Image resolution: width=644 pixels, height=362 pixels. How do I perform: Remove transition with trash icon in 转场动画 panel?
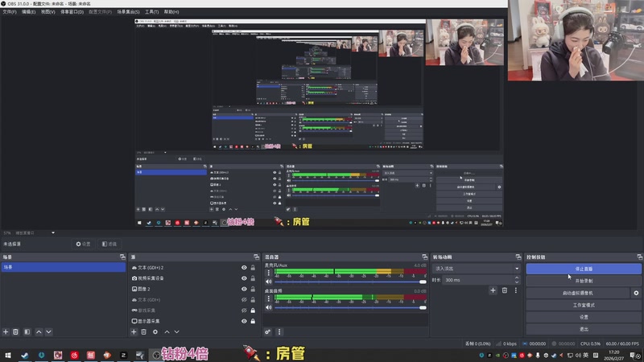point(505,290)
